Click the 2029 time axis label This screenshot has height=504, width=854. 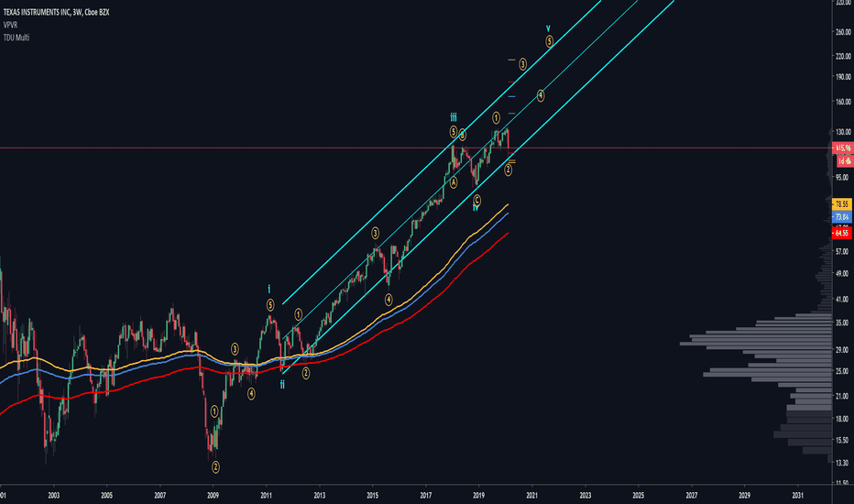(745, 495)
